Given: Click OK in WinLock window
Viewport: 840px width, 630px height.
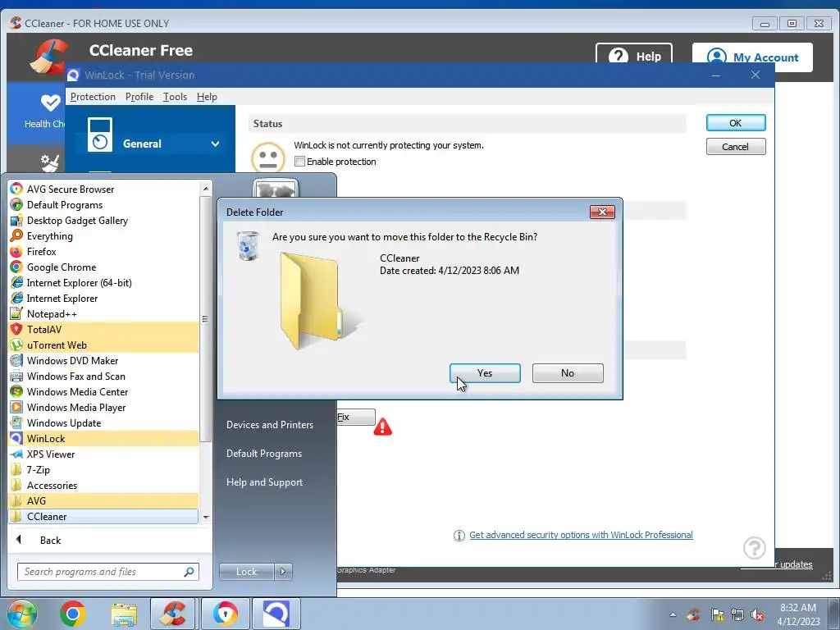Looking at the screenshot, I should click(x=736, y=123).
